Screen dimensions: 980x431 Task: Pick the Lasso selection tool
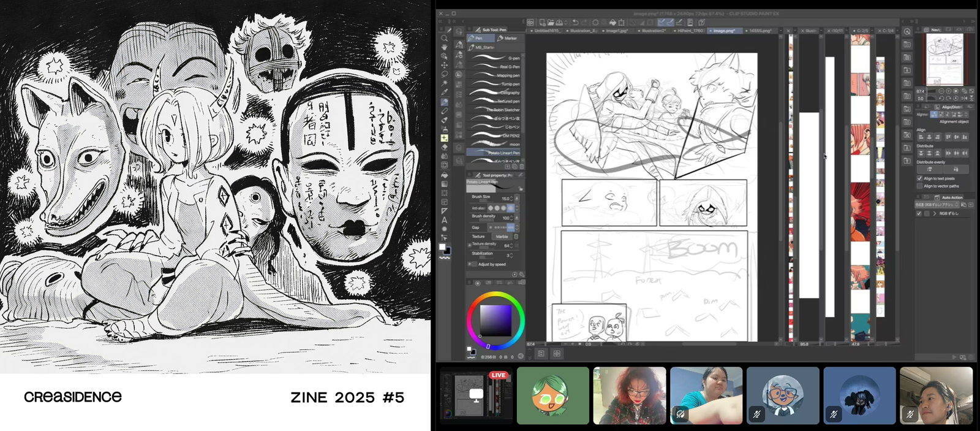(445, 74)
